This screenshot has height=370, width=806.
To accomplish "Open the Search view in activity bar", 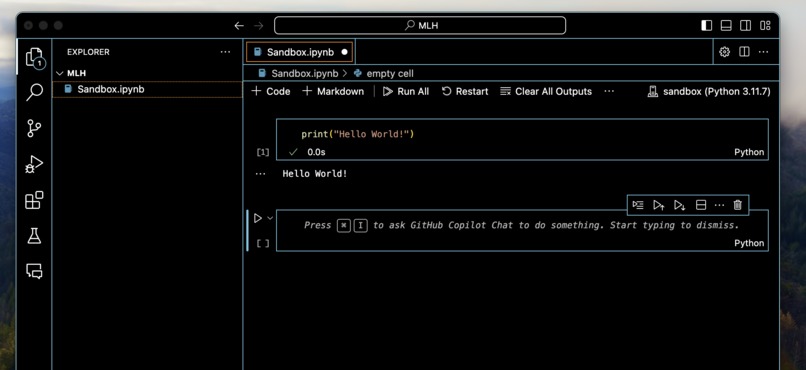I will point(34,92).
